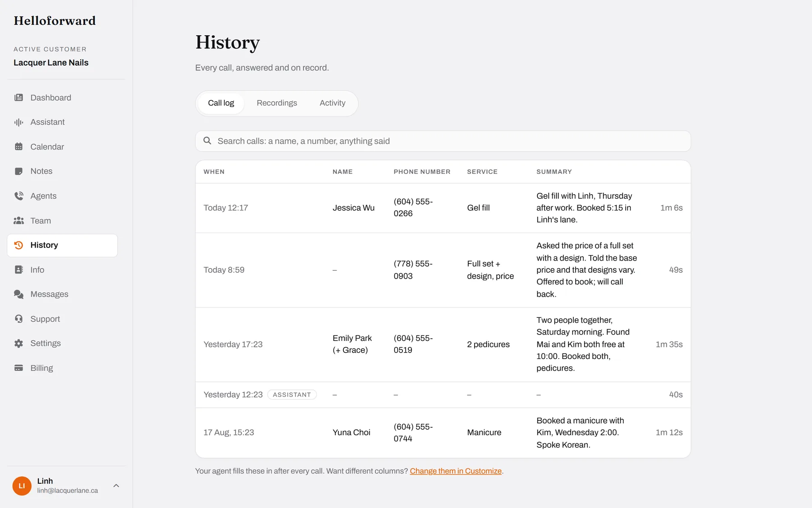
Task: Open Jessica Wu's call log row
Action: coord(443,208)
